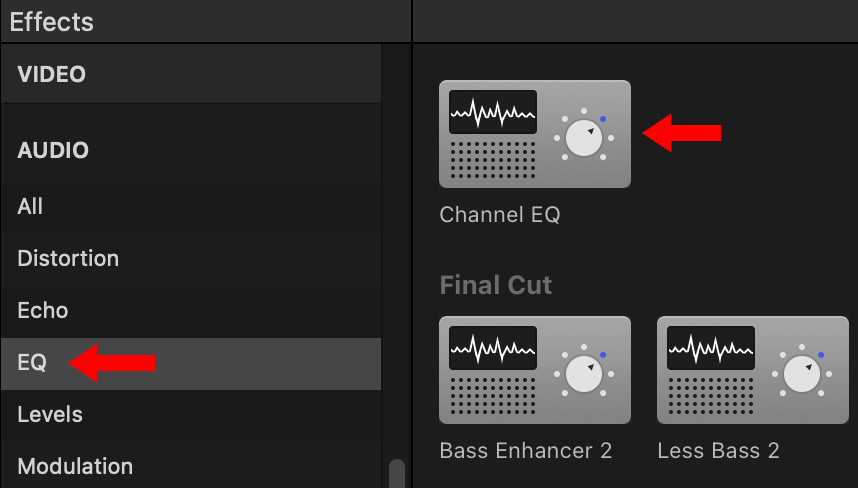
Task: Click the speaker grille on the Channel EQ icon
Action: [492, 160]
